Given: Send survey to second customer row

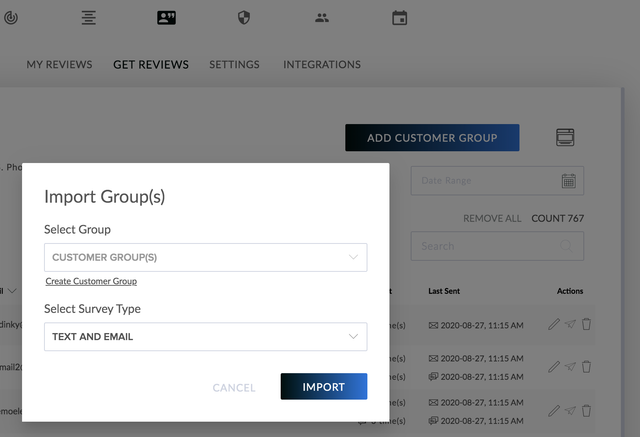Looking at the screenshot, I should [570, 367].
